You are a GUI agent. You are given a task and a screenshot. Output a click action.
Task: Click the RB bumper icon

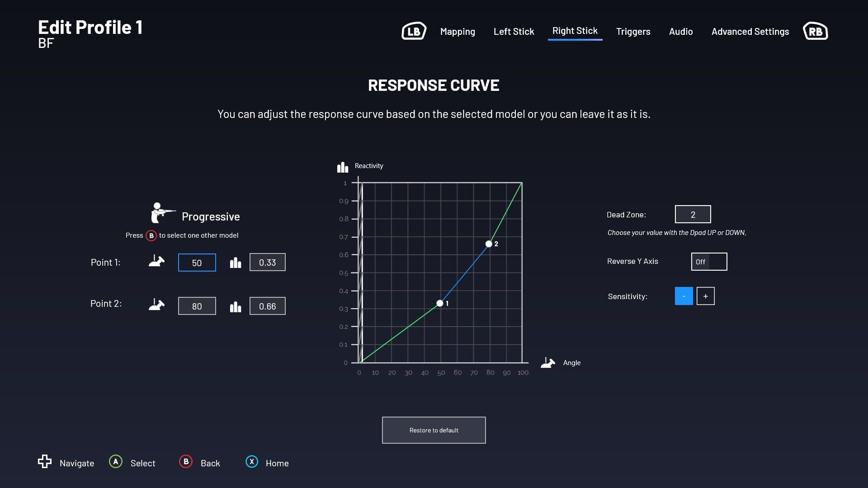[x=815, y=31]
